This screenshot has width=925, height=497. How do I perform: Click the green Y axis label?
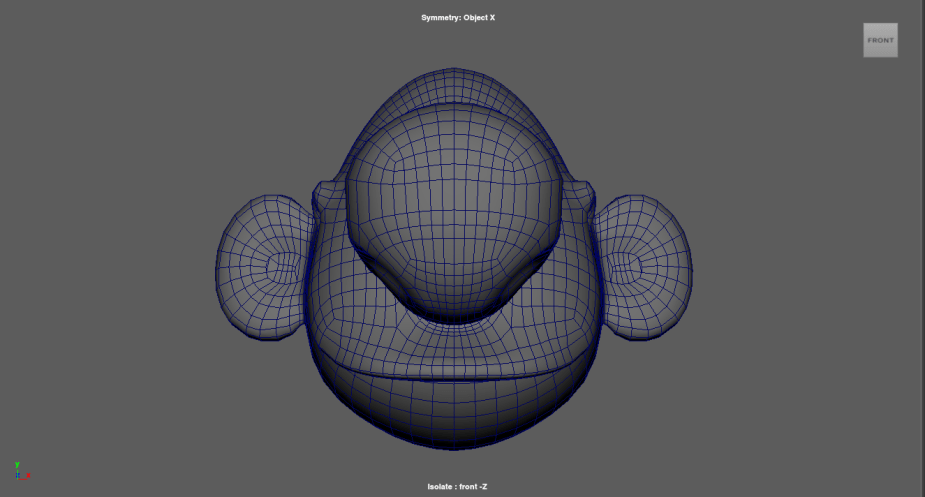point(17,464)
